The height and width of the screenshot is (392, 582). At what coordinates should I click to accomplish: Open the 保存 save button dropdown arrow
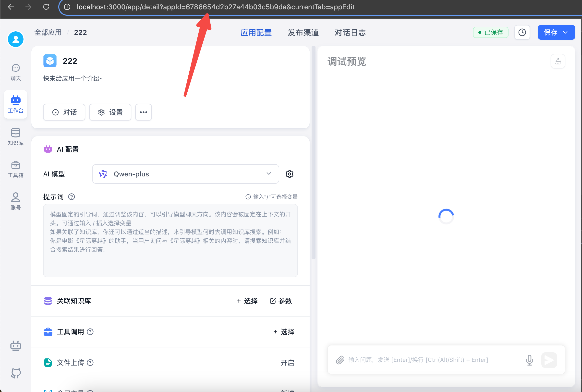[566, 33]
